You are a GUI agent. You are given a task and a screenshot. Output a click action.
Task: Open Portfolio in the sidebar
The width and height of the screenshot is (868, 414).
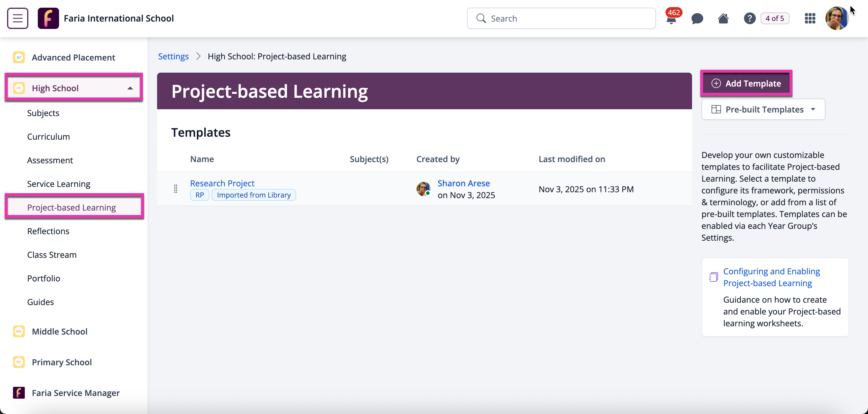coord(44,278)
